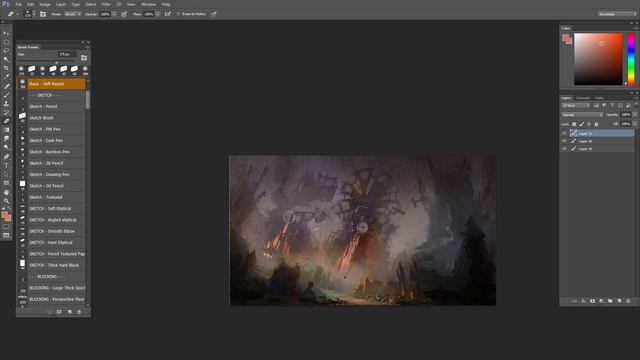This screenshot has height=360, width=640.
Task: Select the Gradient tool
Action: (6, 130)
